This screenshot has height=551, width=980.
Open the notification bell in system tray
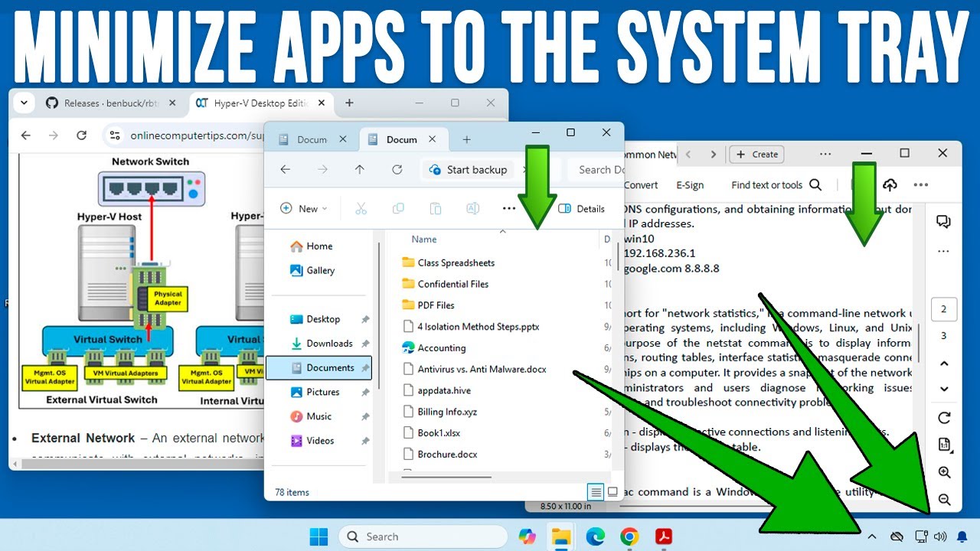tap(962, 536)
